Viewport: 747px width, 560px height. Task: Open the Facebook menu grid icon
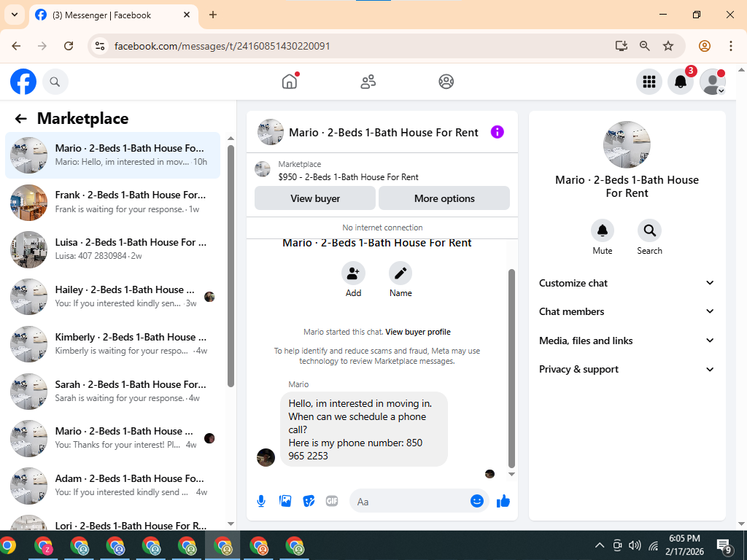pyautogui.click(x=649, y=82)
